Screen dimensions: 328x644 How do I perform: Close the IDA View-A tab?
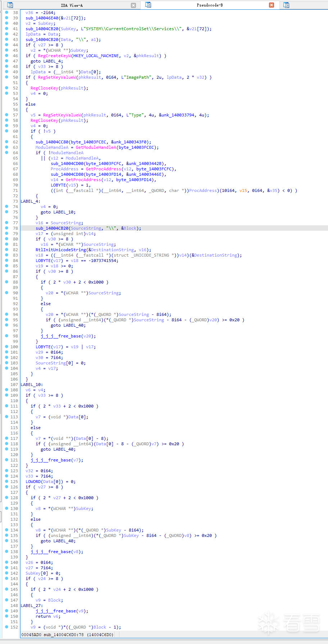[133, 5]
